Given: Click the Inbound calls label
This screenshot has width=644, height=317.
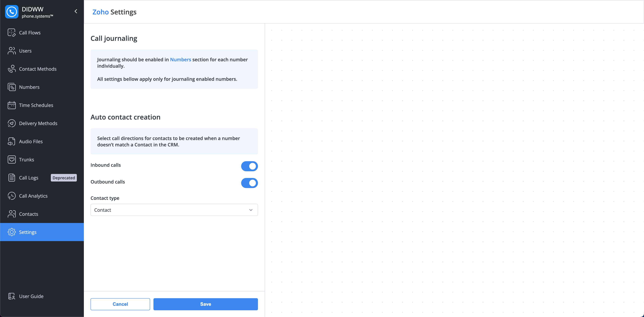Looking at the screenshot, I should [x=105, y=165].
